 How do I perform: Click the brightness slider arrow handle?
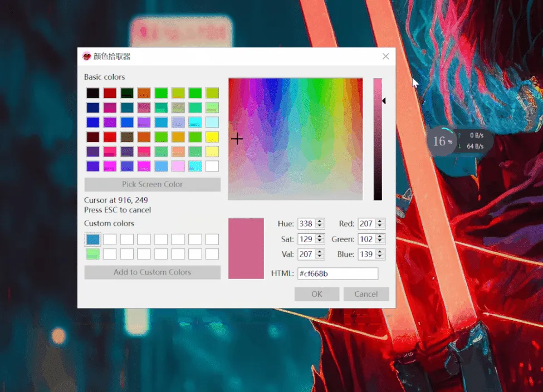point(384,101)
